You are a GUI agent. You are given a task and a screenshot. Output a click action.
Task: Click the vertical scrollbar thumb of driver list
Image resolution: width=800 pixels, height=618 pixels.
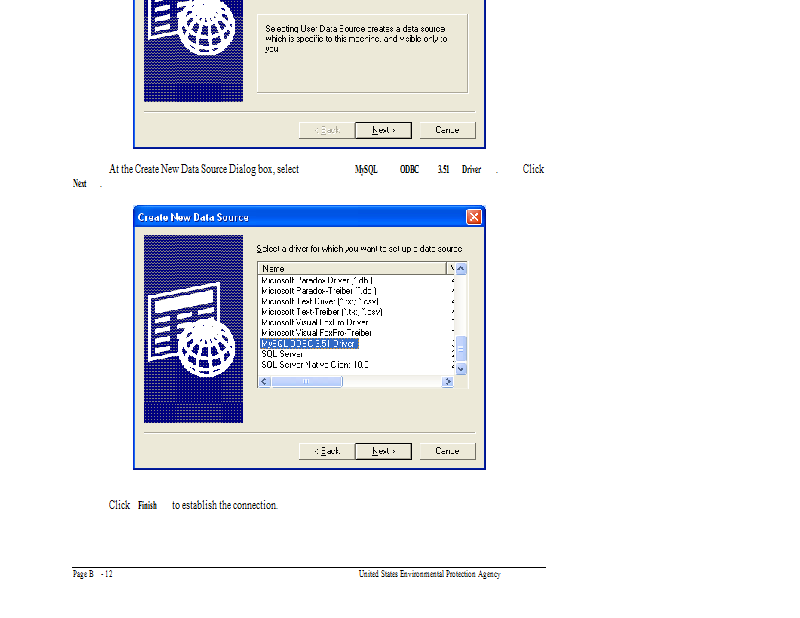tap(461, 349)
